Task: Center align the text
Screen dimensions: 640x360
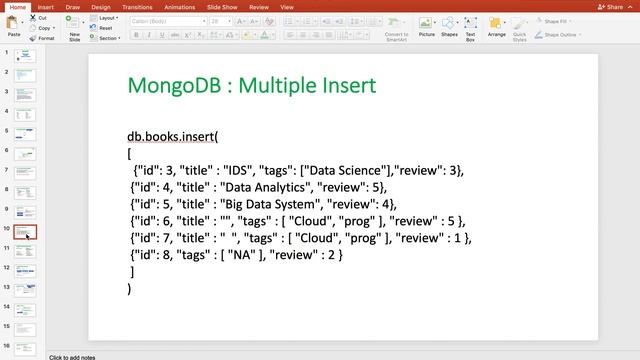Action: [303, 36]
